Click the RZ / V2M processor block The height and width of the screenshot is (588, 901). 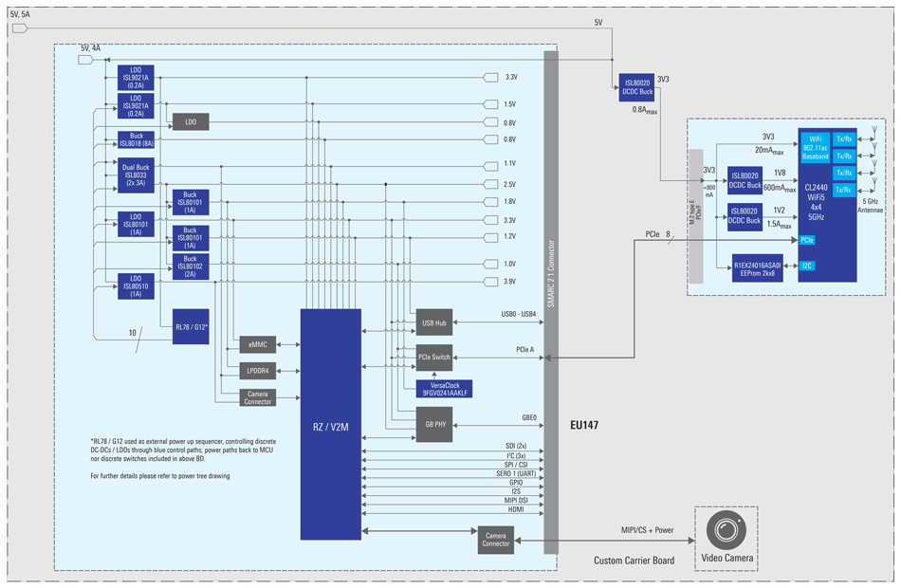(331, 425)
